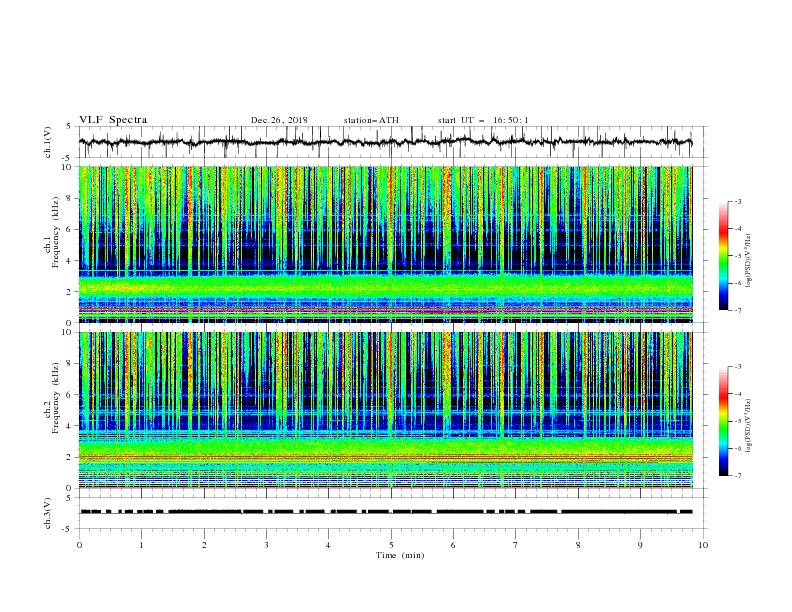Click the "5" tick on ch.1 voltage axis
792x612 pixels.
click(x=70, y=127)
